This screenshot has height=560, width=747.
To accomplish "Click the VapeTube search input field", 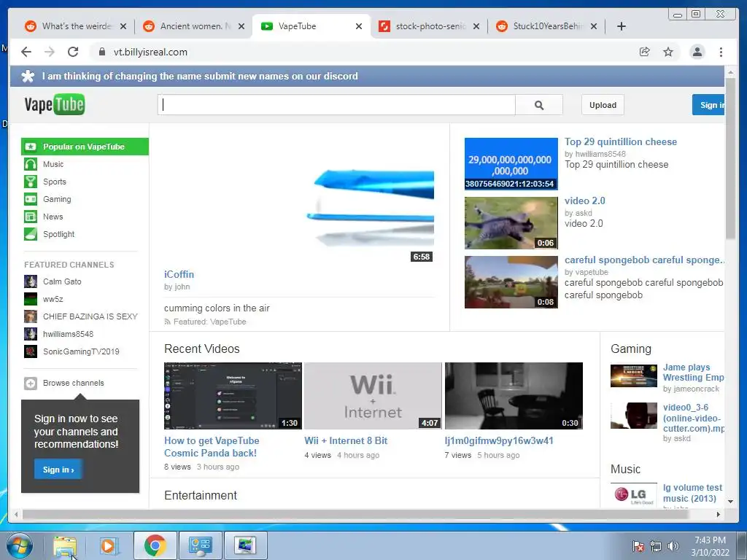I will 336,105.
